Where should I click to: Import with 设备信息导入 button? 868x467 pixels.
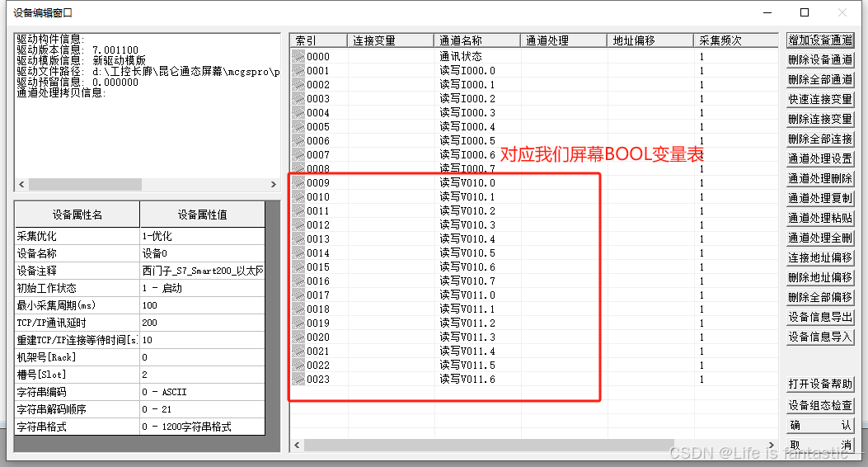[820, 337]
